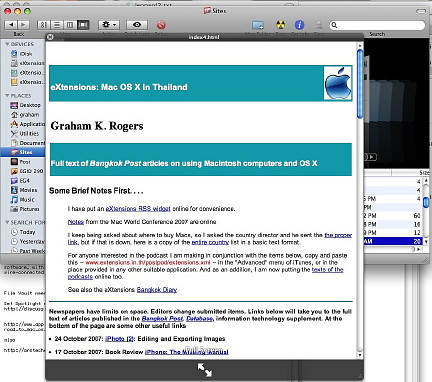Open the proper link hyperlink
Viewport: 432px width, 382px height.
pos(338,235)
